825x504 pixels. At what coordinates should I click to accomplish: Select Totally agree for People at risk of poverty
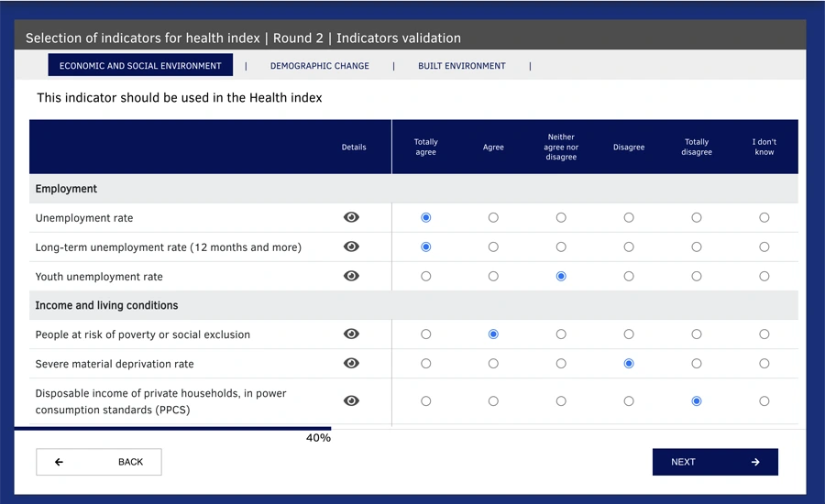click(x=425, y=334)
